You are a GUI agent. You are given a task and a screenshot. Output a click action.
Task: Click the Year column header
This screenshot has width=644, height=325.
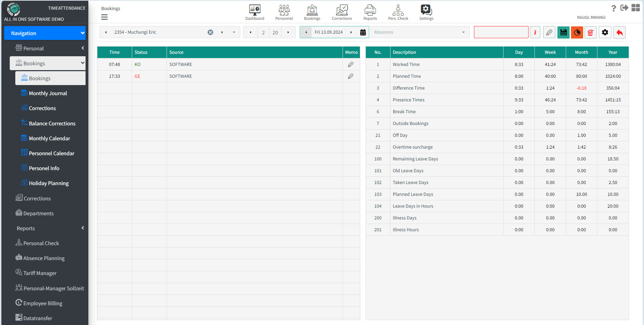click(x=613, y=52)
